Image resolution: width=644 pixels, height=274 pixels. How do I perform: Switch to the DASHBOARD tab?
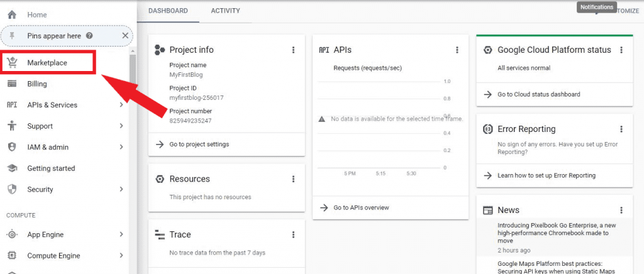click(x=168, y=11)
